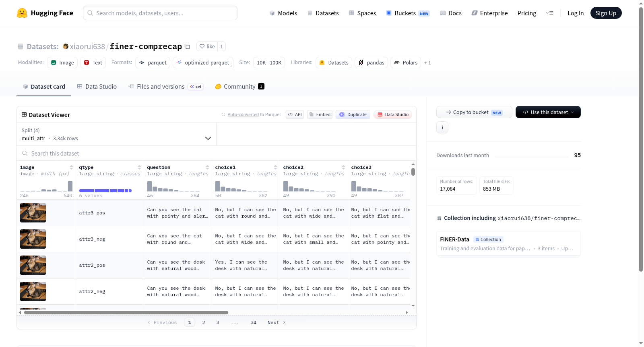Click the Log In link

pos(576,13)
